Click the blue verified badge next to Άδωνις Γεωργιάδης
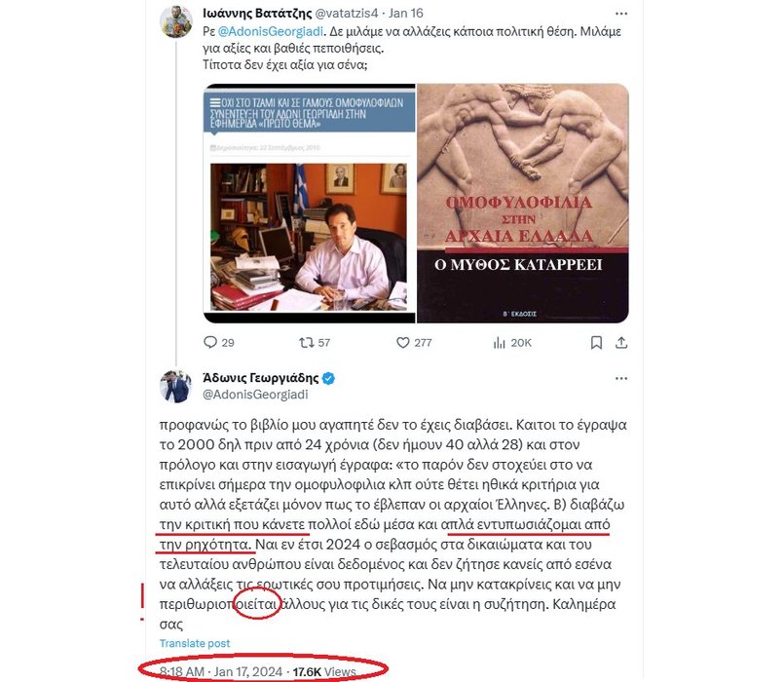Image resolution: width=784 pixels, height=682 pixels. click(x=328, y=378)
